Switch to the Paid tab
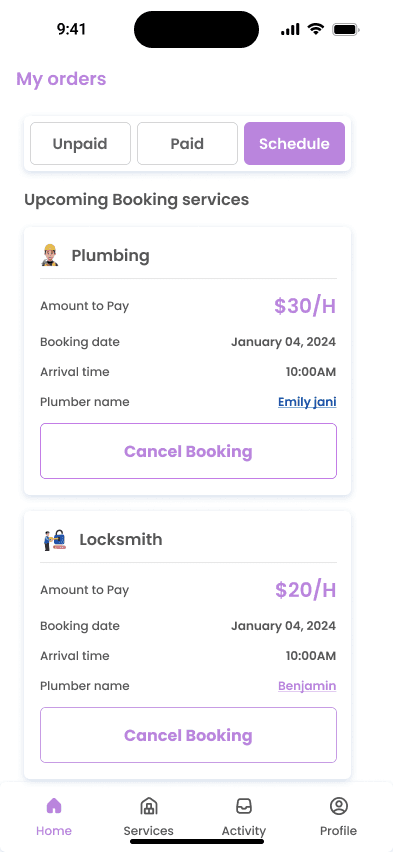The width and height of the screenshot is (393, 852). (187, 143)
